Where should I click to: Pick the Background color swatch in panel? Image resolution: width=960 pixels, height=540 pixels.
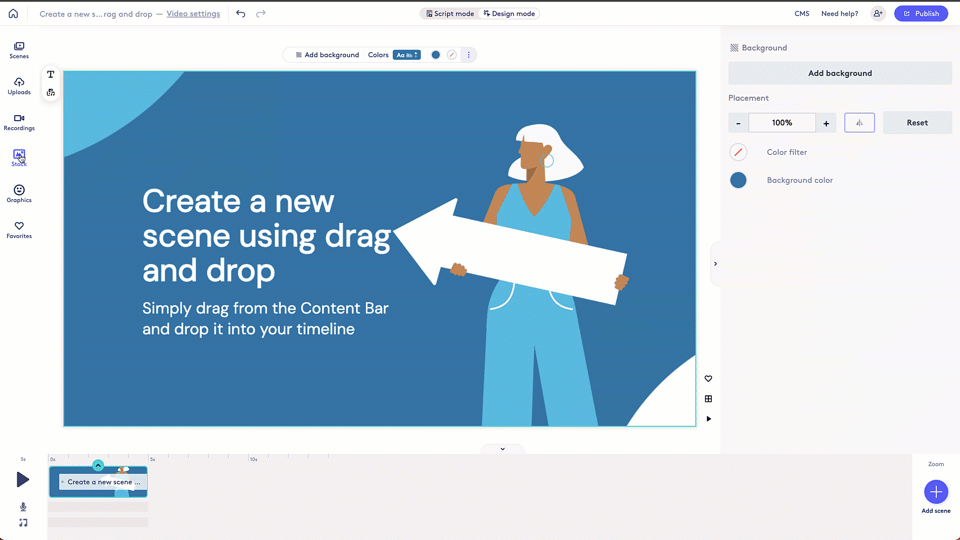[x=738, y=180]
